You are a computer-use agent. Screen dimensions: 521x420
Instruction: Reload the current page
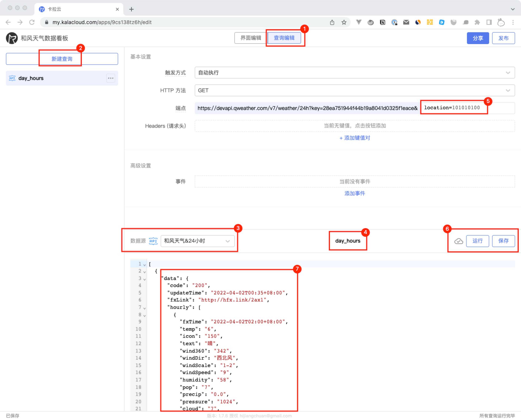coord(32,22)
